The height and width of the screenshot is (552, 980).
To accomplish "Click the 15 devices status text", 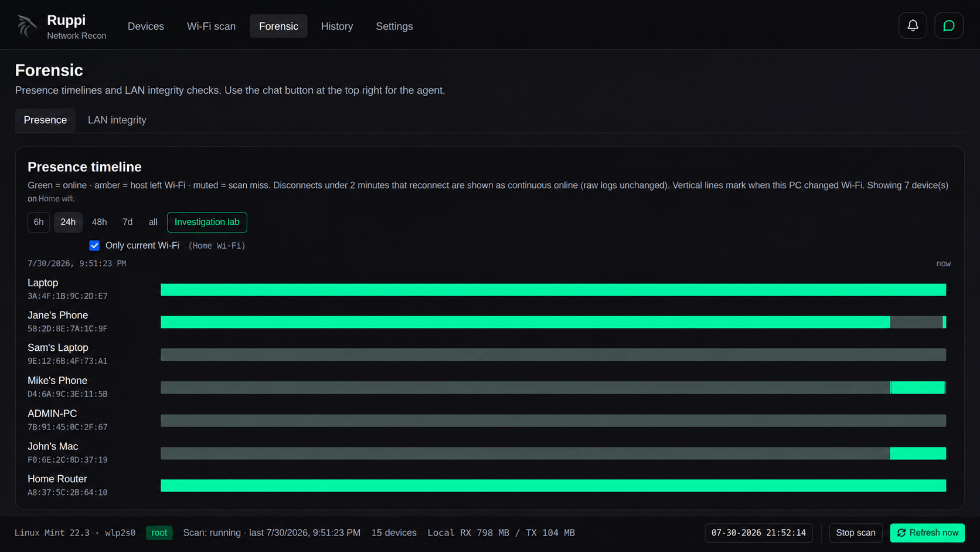I will (394, 533).
